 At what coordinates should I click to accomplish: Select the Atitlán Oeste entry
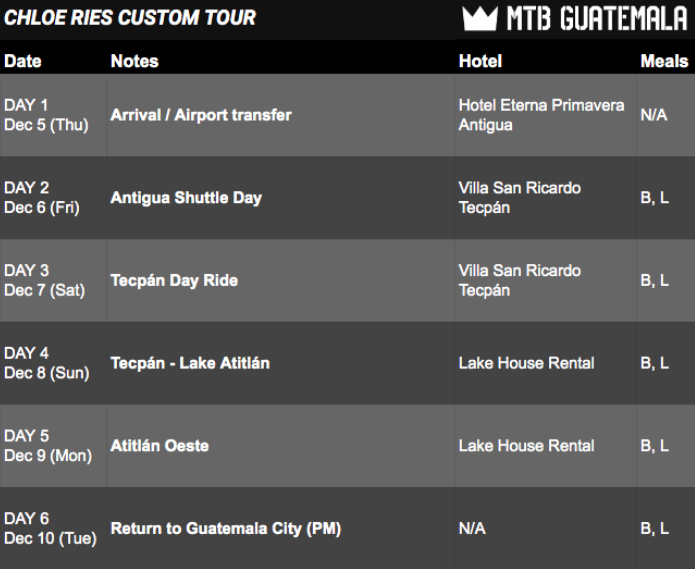point(160,446)
